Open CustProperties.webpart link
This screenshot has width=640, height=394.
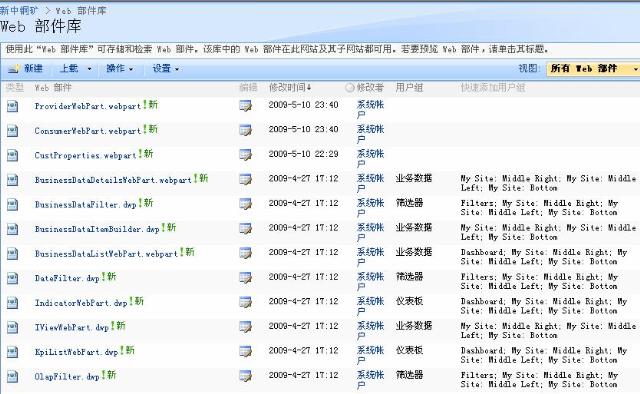click(x=85, y=156)
